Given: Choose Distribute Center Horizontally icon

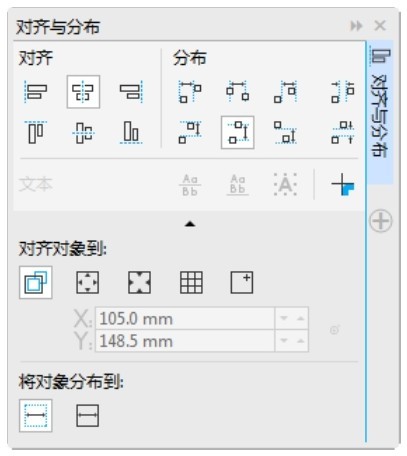Looking at the screenshot, I should [x=238, y=92].
